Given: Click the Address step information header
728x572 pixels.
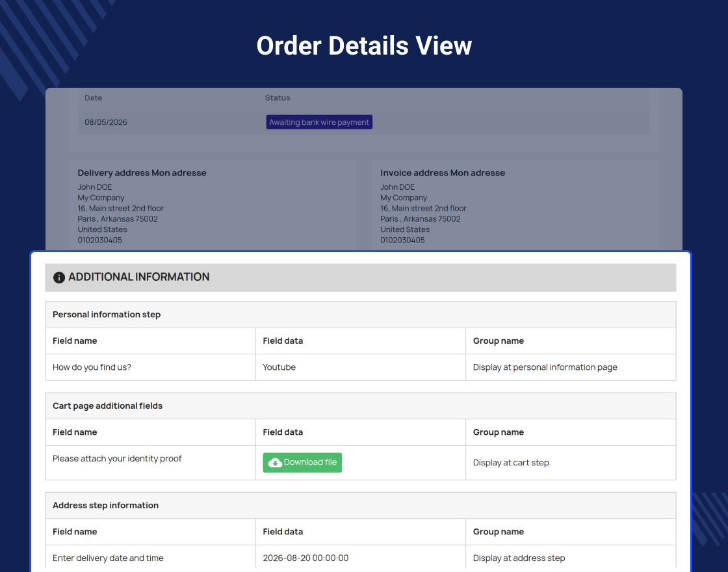Looking at the screenshot, I should [360, 505].
